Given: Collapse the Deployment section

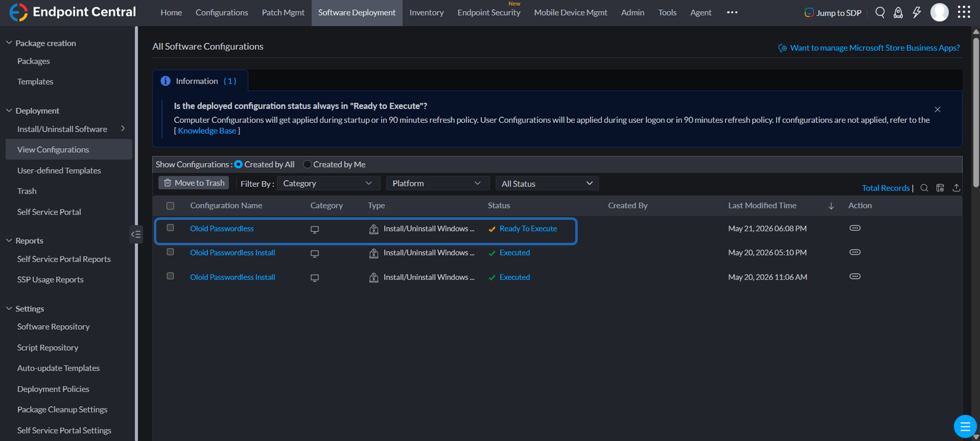Looking at the screenshot, I should [x=9, y=110].
